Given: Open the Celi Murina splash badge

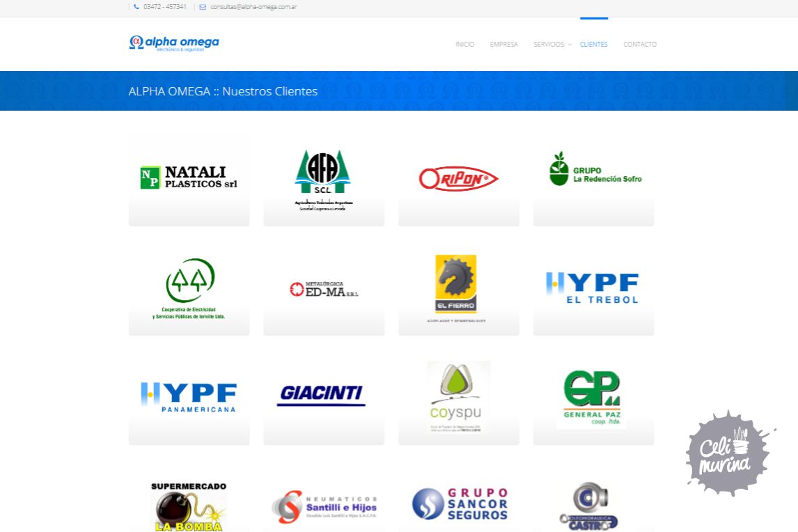Looking at the screenshot, I should pos(729,453).
